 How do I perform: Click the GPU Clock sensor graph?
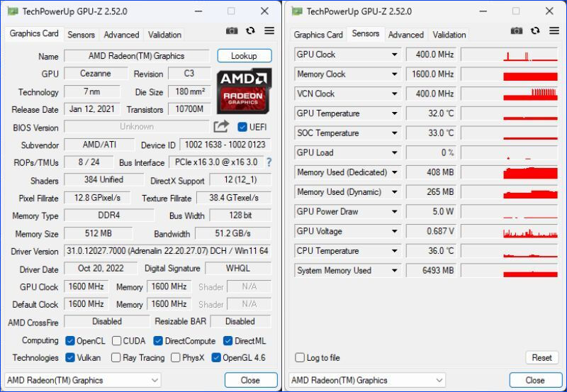509,55
